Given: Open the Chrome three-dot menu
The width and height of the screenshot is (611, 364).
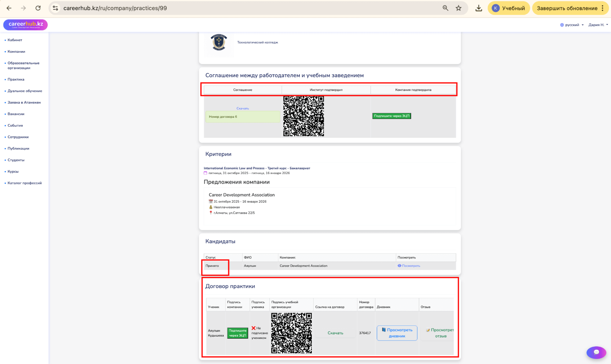Looking at the screenshot, I should [602, 8].
